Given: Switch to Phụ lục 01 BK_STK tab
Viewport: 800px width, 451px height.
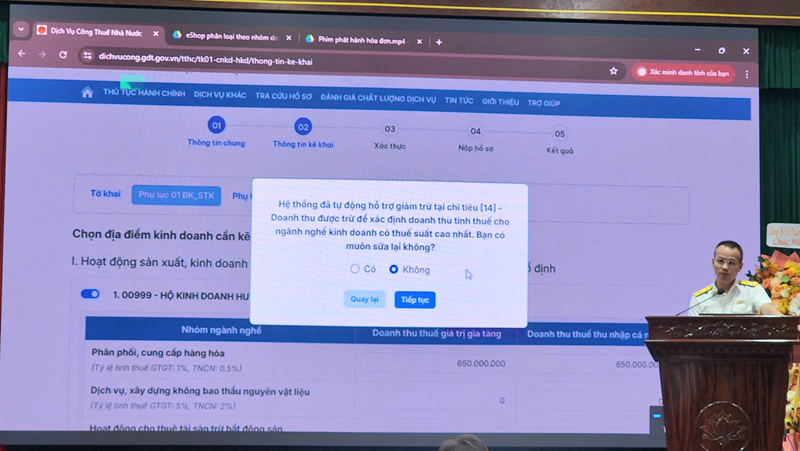Looking at the screenshot, I should [176, 195].
